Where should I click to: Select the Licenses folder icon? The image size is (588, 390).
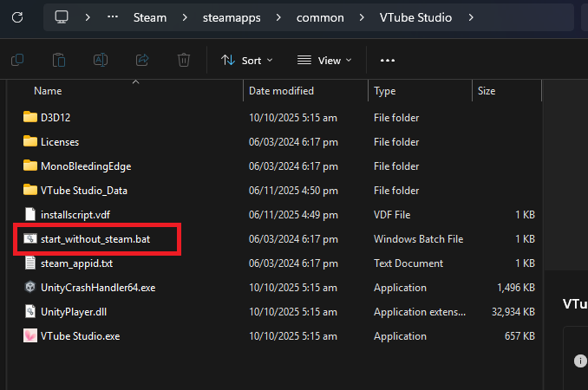(30, 141)
